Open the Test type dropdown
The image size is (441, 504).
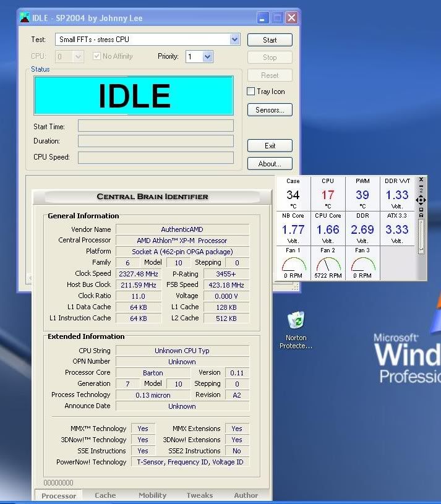[234, 40]
